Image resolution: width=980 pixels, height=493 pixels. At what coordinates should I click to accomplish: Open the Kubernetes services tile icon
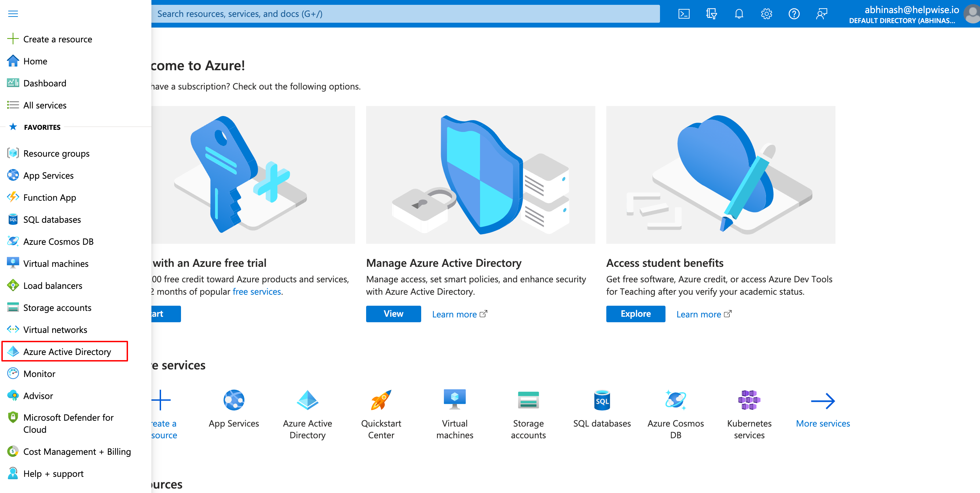tap(749, 400)
